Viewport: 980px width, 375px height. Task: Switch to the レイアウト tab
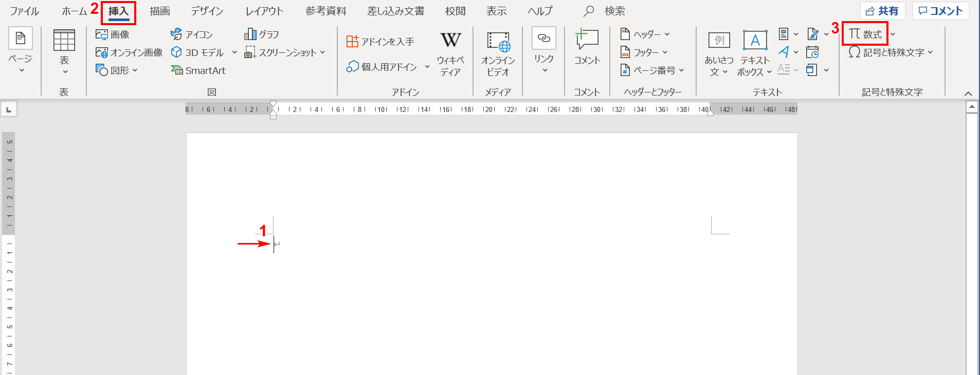coord(264,11)
